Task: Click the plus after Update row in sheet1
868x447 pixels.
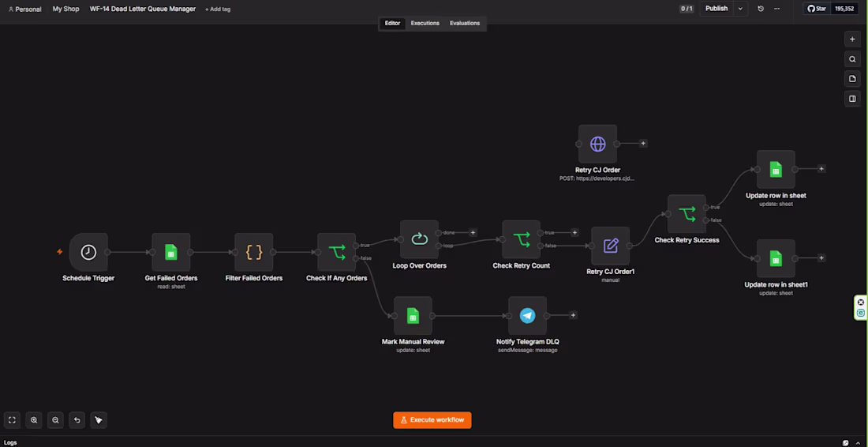Action: 821,258
